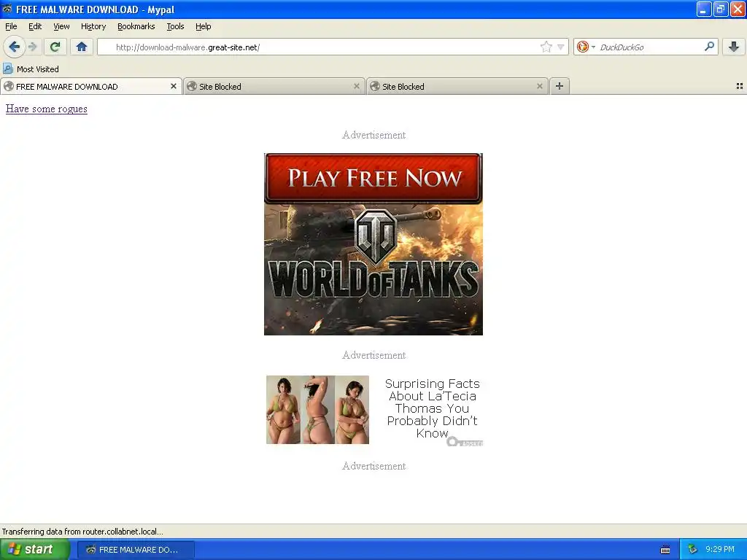Open the View menu

[x=61, y=26]
